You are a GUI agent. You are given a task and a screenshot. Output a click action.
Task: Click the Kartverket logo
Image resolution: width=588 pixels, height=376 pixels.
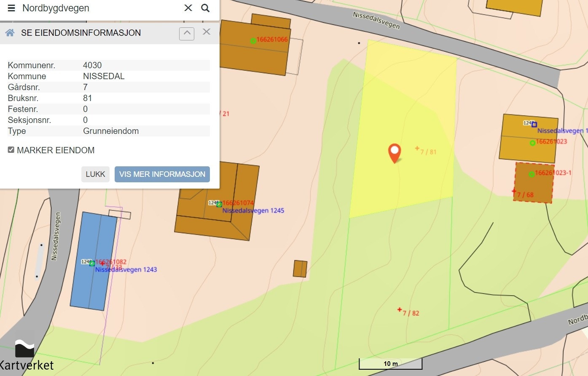tap(26, 355)
